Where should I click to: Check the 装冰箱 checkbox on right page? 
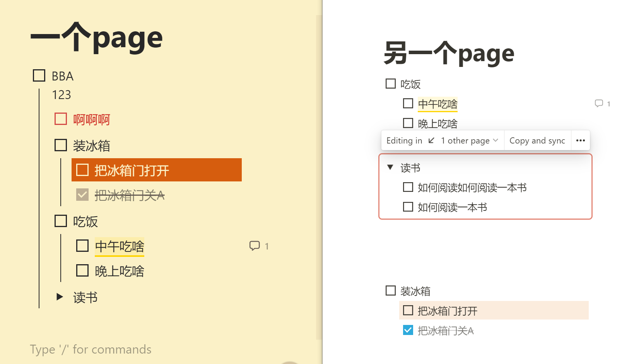[x=391, y=291]
